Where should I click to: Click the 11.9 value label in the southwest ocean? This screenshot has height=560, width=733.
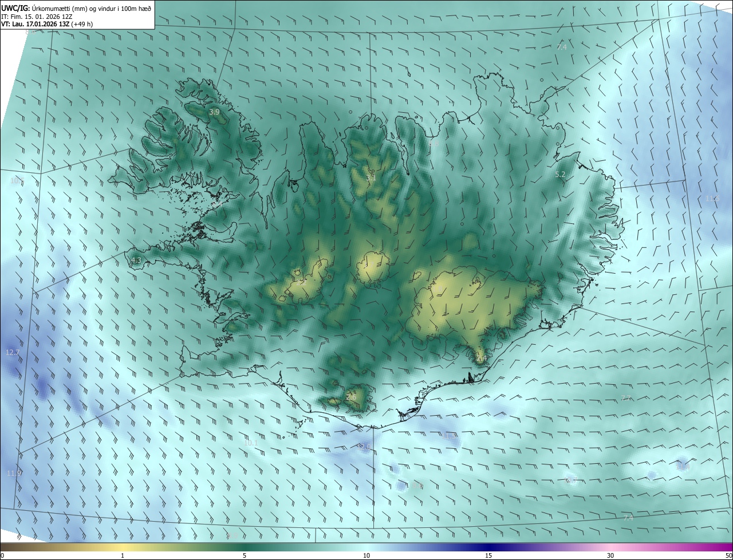[14, 473]
